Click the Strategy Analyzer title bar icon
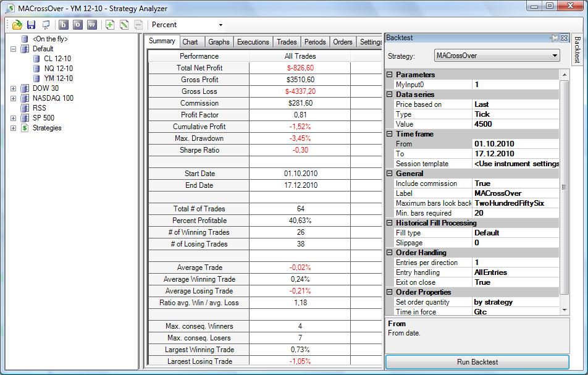Screen dimensions: 588x375 [10, 8]
